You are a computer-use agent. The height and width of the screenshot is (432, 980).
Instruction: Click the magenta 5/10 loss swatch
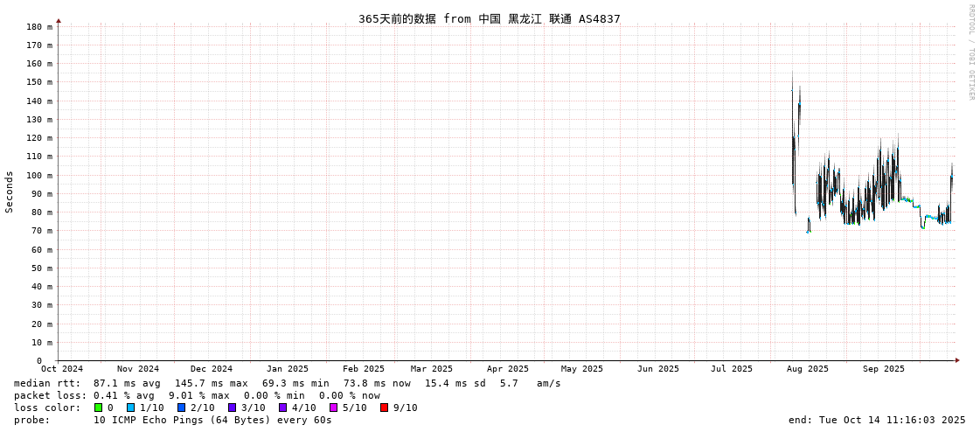333,408
